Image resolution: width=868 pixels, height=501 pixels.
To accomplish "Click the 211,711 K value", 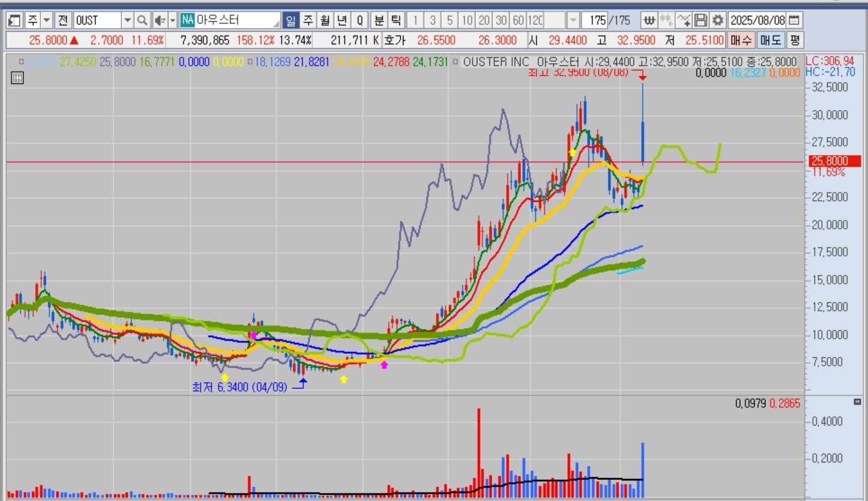I will (x=355, y=41).
